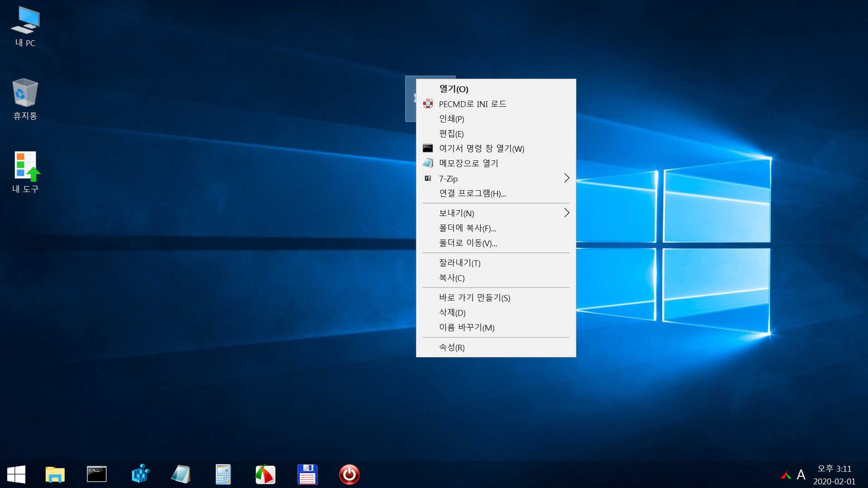Viewport: 868px width, 488px height.
Task: Choose 인쇄(P) from the context menu
Action: click(x=496, y=119)
